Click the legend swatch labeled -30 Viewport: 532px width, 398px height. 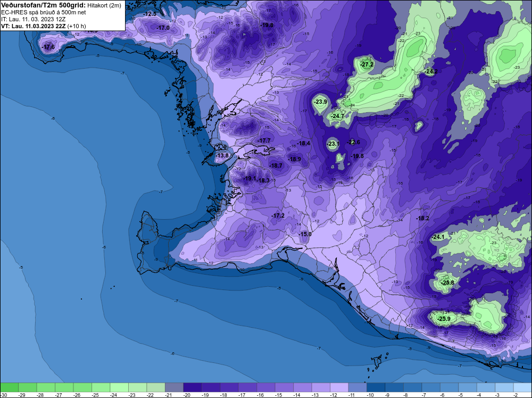(x=9, y=387)
